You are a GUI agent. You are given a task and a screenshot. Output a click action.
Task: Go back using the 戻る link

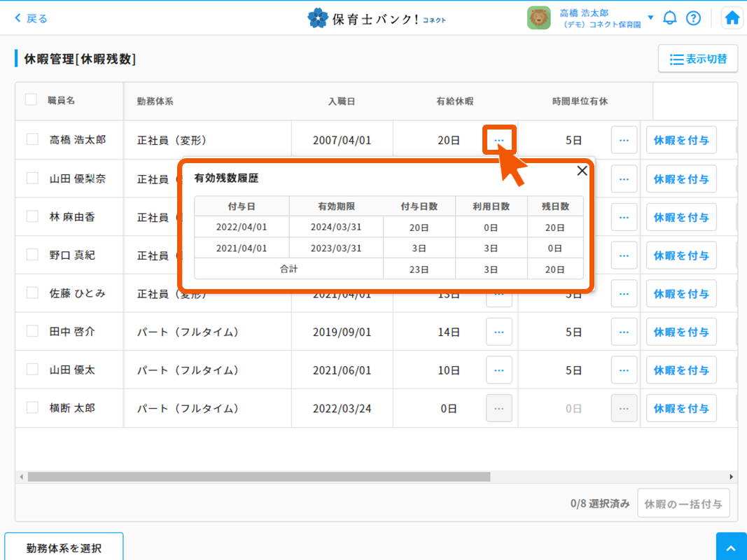32,18
